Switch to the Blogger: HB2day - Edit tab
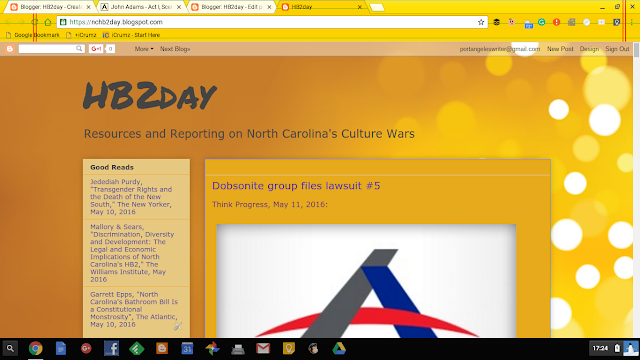 231,7
